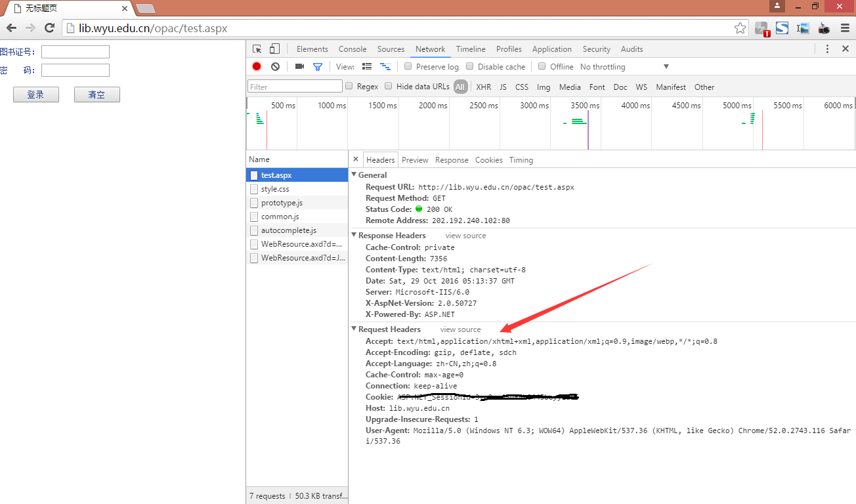Image resolution: width=856 pixels, height=504 pixels.
Task: Select autocomplete.js request
Action: tap(297, 230)
